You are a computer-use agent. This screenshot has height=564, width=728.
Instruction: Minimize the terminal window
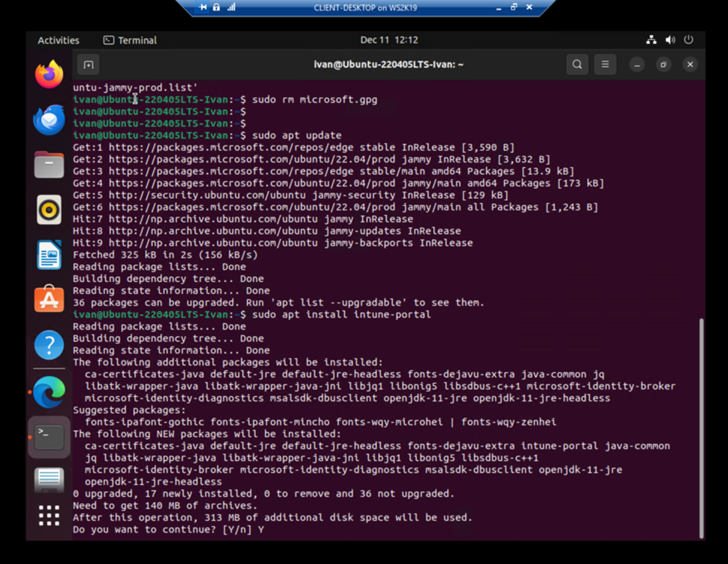pyautogui.click(x=637, y=65)
